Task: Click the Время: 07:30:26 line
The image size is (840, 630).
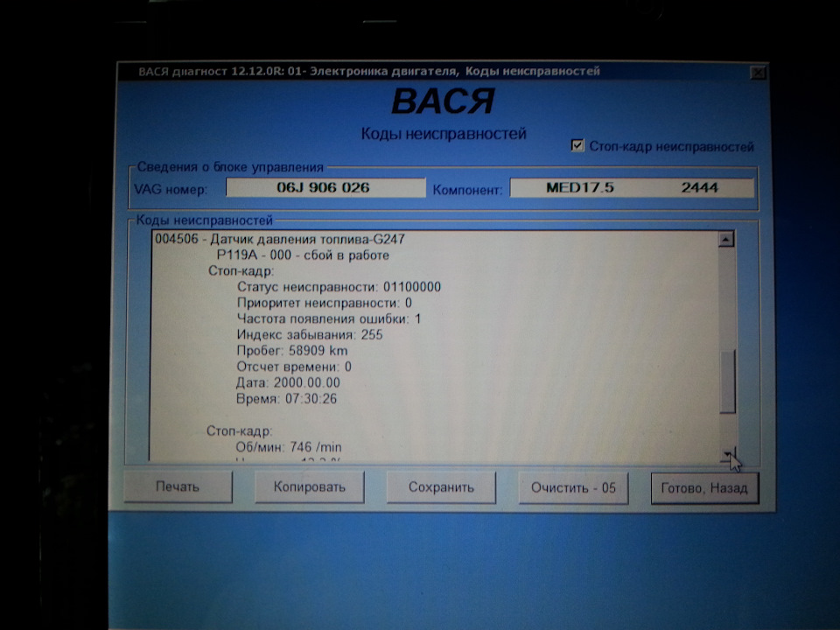Action: (x=286, y=399)
